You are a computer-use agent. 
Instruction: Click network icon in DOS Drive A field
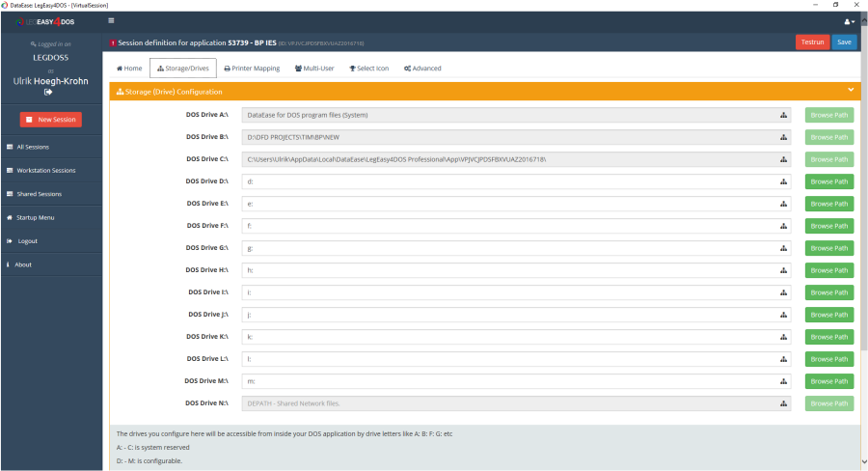783,115
